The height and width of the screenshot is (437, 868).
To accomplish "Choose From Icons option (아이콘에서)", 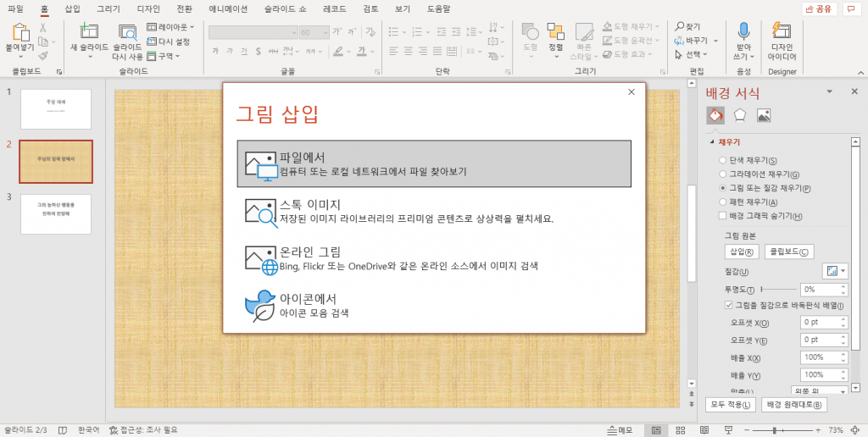I will click(434, 306).
